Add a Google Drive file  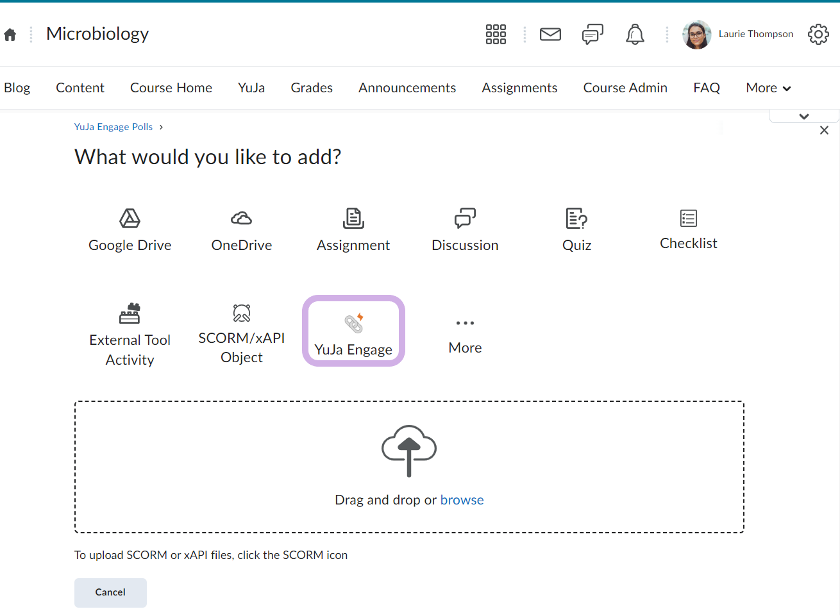coord(130,230)
